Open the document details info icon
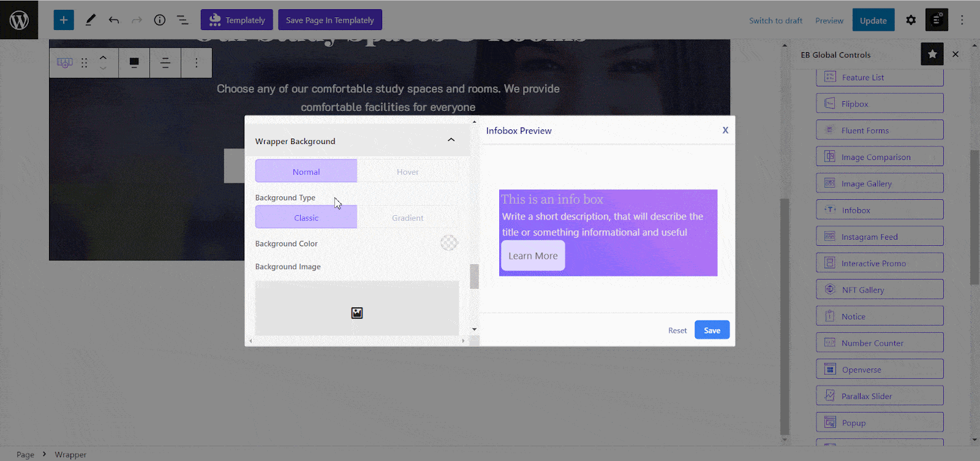 pyautogui.click(x=160, y=20)
